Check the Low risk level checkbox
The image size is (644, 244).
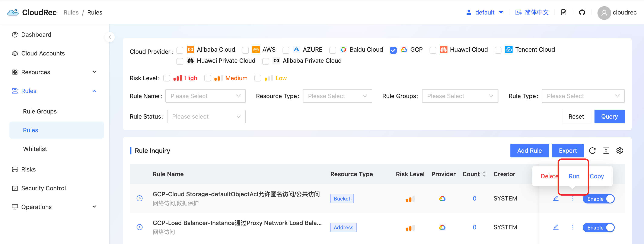tap(258, 78)
